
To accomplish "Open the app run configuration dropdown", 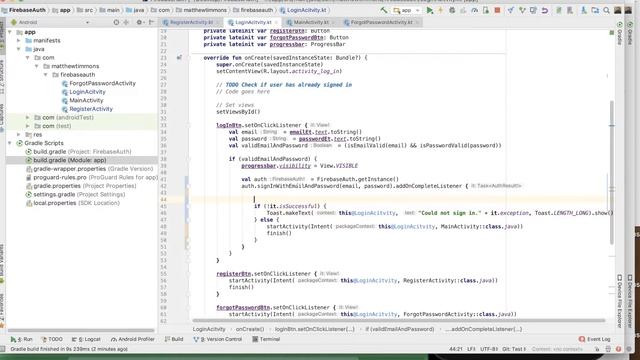I will click(x=407, y=10).
